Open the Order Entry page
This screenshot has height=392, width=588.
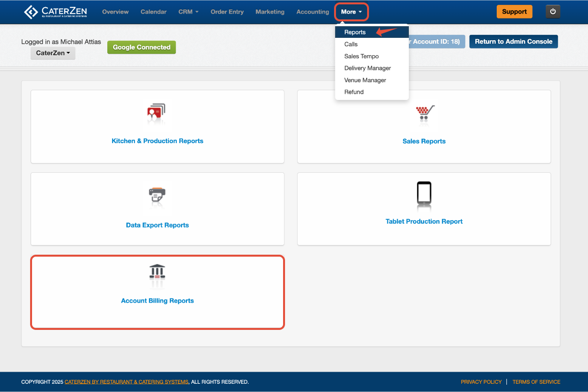point(227,12)
